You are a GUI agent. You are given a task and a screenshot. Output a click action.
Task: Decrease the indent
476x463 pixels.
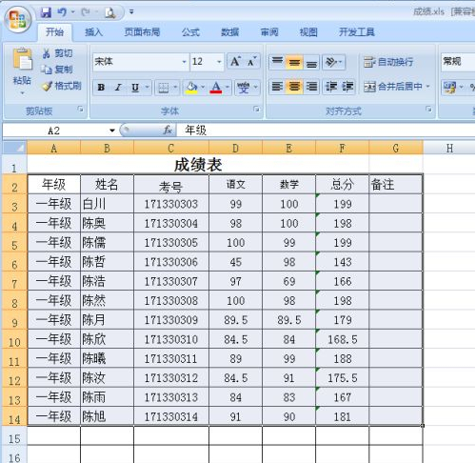click(331, 87)
